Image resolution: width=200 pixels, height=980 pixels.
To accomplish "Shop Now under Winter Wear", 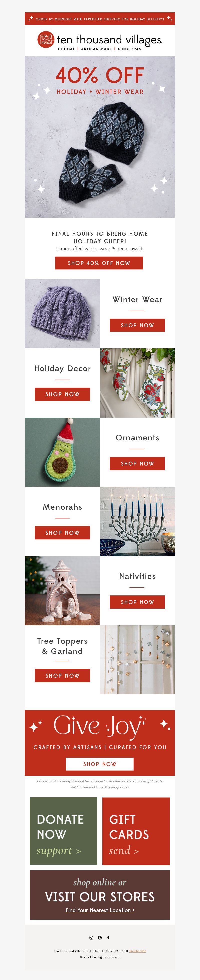I will pyautogui.click(x=137, y=325).
